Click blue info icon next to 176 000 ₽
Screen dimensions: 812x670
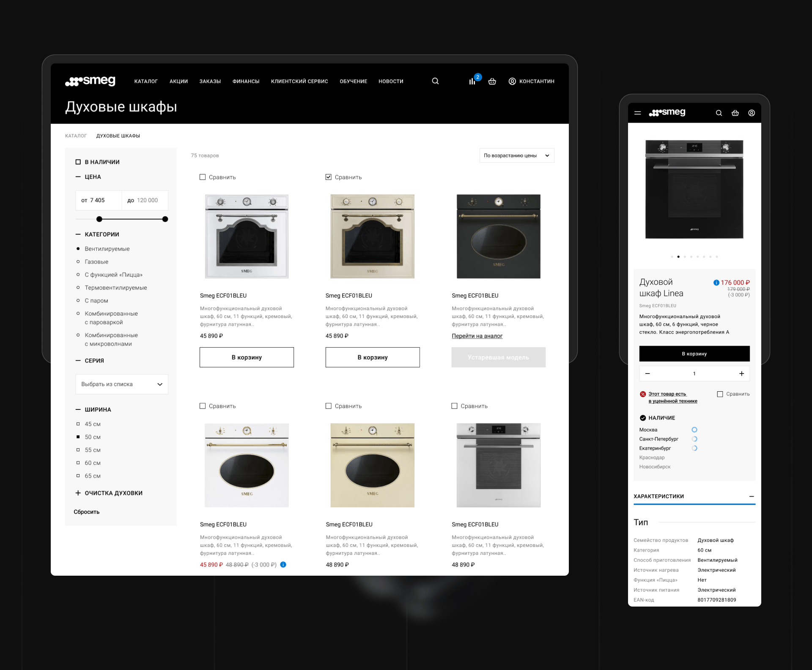(716, 283)
